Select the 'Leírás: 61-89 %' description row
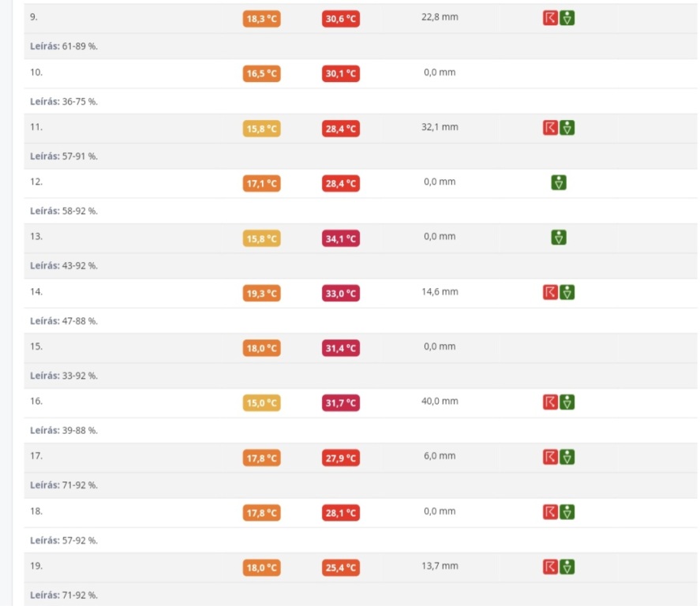 pyautogui.click(x=64, y=47)
